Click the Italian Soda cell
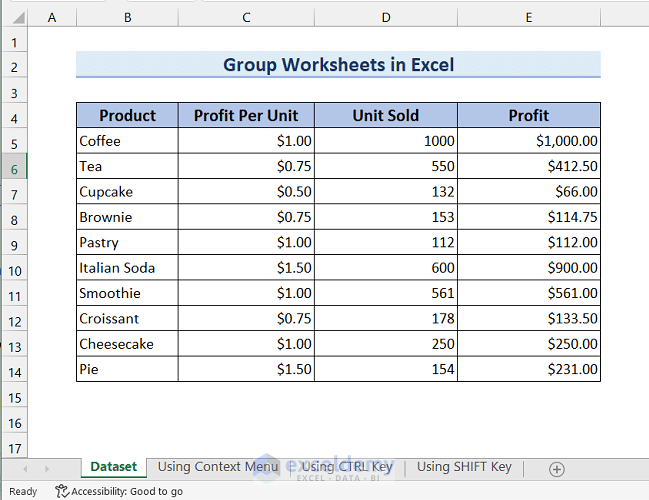Screen dimensions: 649x500 point(127,268)
